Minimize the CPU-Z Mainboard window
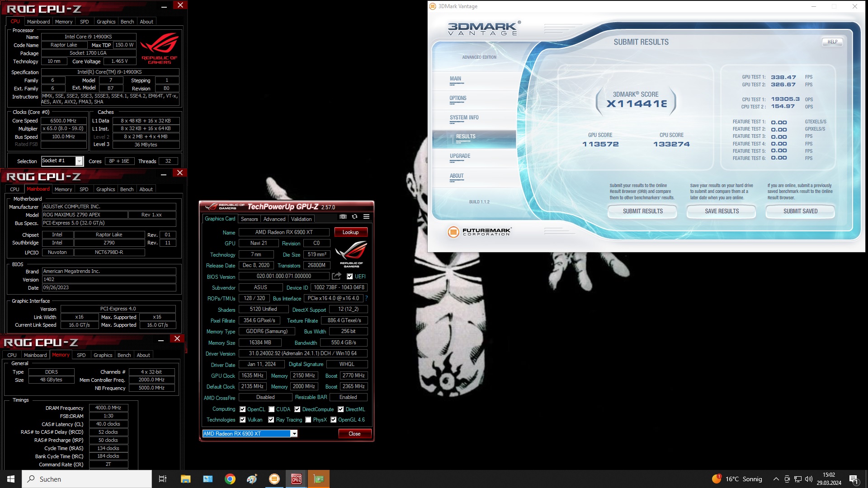 164,175
